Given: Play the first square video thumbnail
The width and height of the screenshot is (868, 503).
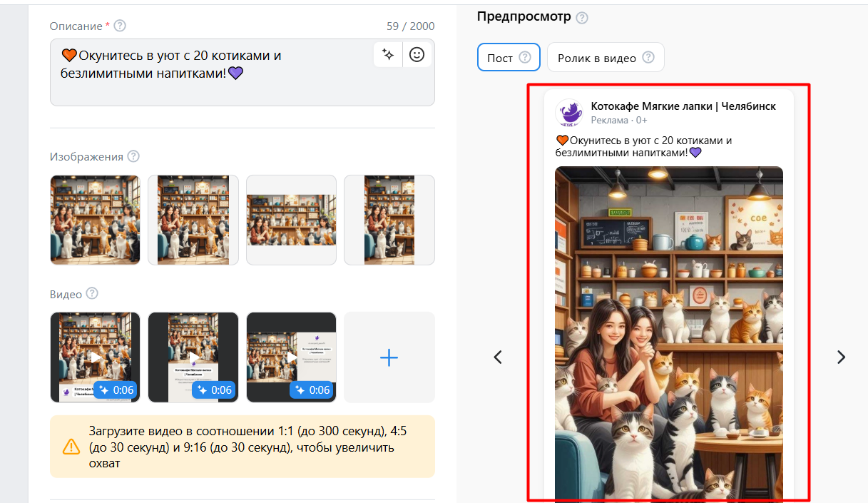Looking at the screenshot, I should pos(96,356).
